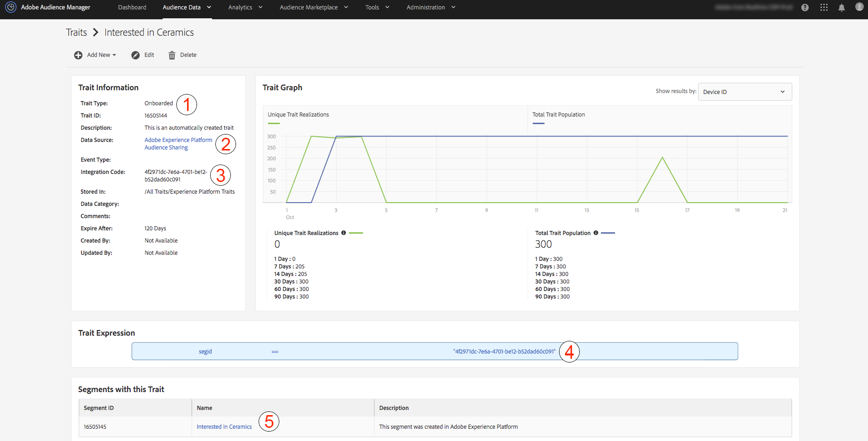
Task: Click "90 Days : 300" under Total Trait Population
Action: click(x=552, y=297)
